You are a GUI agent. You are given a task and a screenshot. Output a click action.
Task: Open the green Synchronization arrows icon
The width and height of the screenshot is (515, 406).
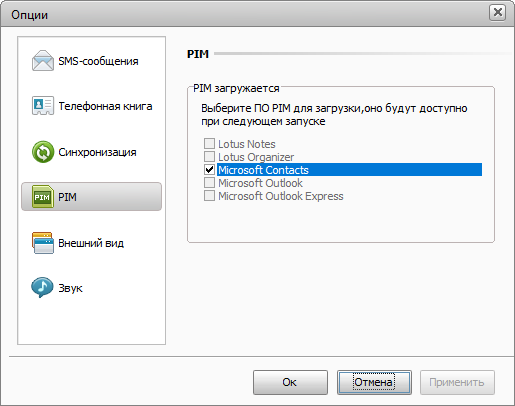pos(43,152)
